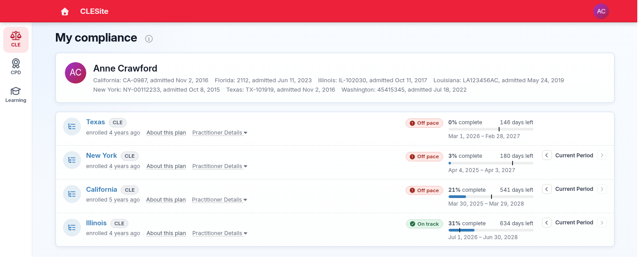This screenshot has width=644, height=257.
Task: Go to previous period for Illinois
Action: click(547, 223)
